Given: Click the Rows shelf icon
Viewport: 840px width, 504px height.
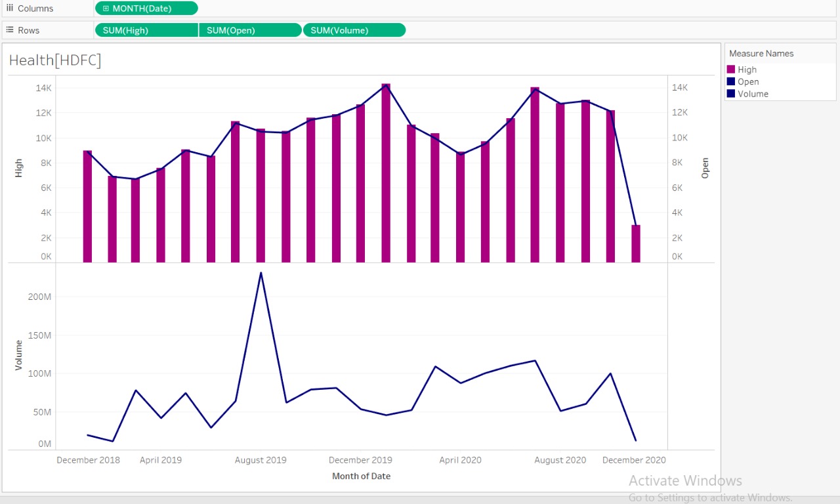Looking at the screenshot, I should point(10,30).
